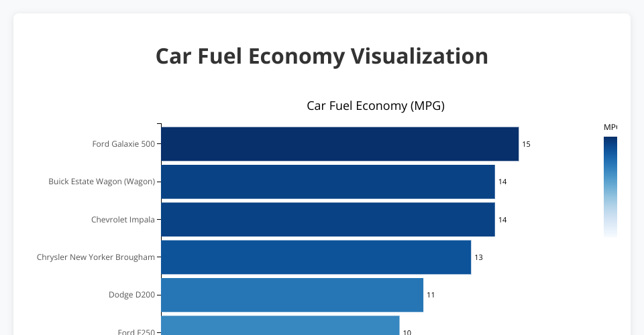Click the 14 value label beside Impala bar
644x335 pixels.
[502, 220]
